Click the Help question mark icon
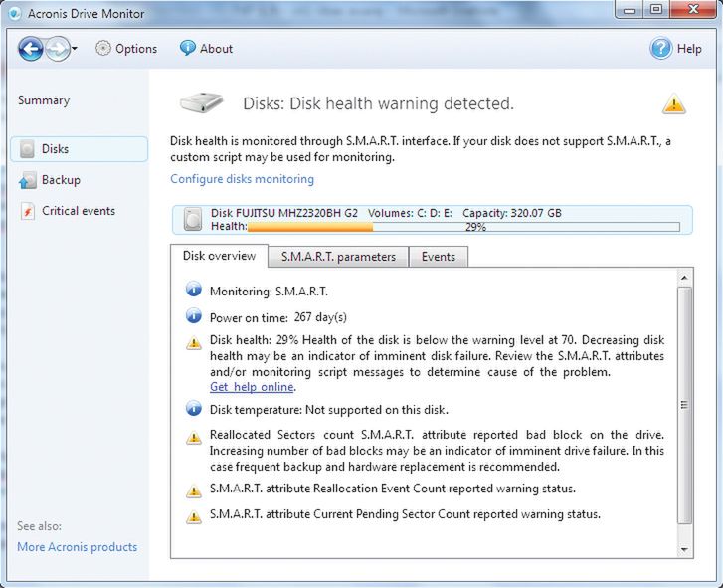The image size is (723, 588). click(661, 48)
